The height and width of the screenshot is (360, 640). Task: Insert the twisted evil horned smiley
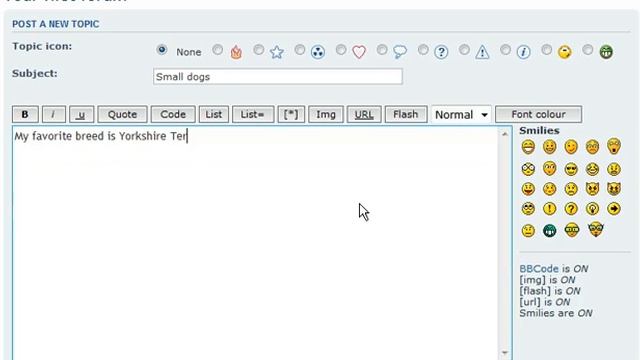[614, 189]
